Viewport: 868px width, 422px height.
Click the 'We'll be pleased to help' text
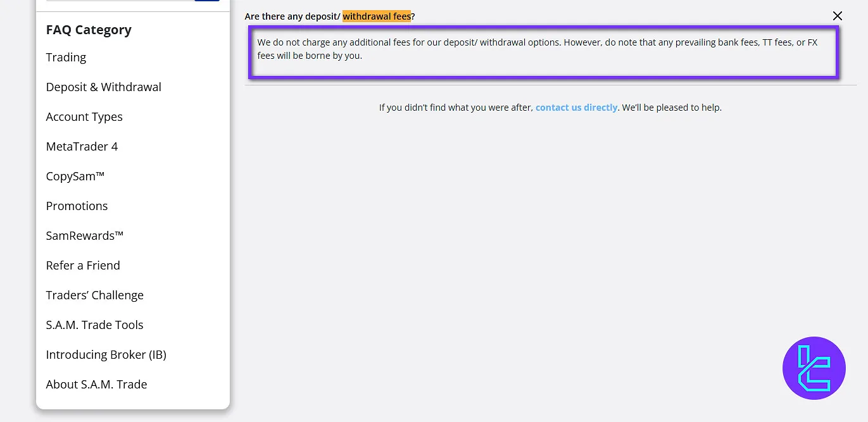point(672,108)
